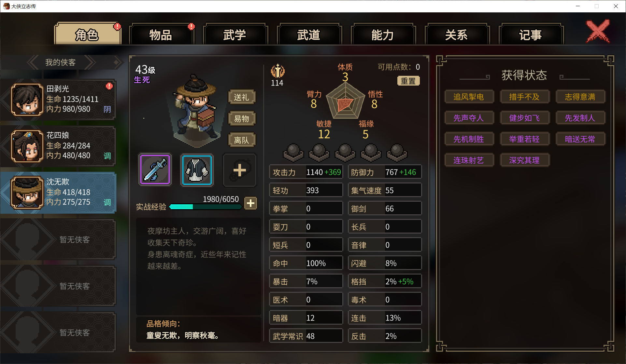Click the 送礼 gift button
Image resolution: width=626 pixels, height=364 pixels.
[241, 97]
